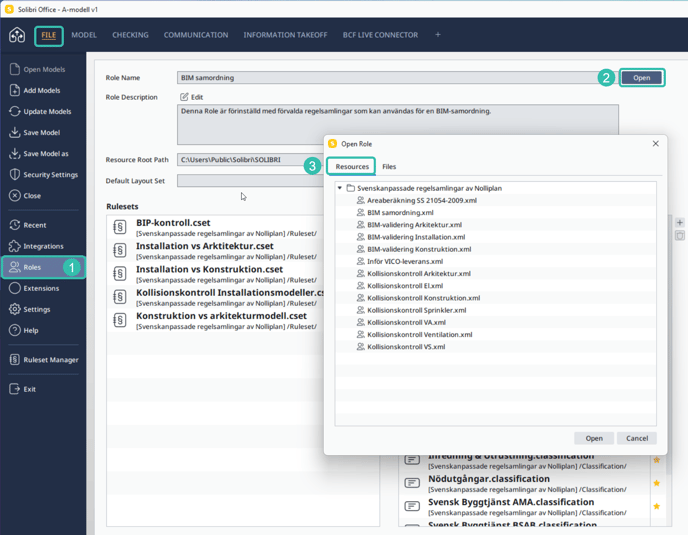Select Installation vs Arktitektur.cset ruleset
Viewport: 688px width, 535px height.
point(215,251)
